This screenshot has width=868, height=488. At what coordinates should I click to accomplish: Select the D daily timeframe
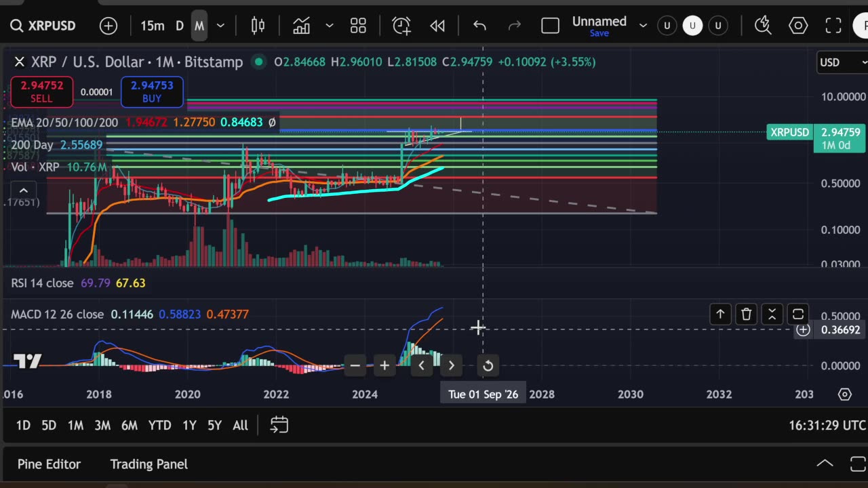click(x=180, y=26)
